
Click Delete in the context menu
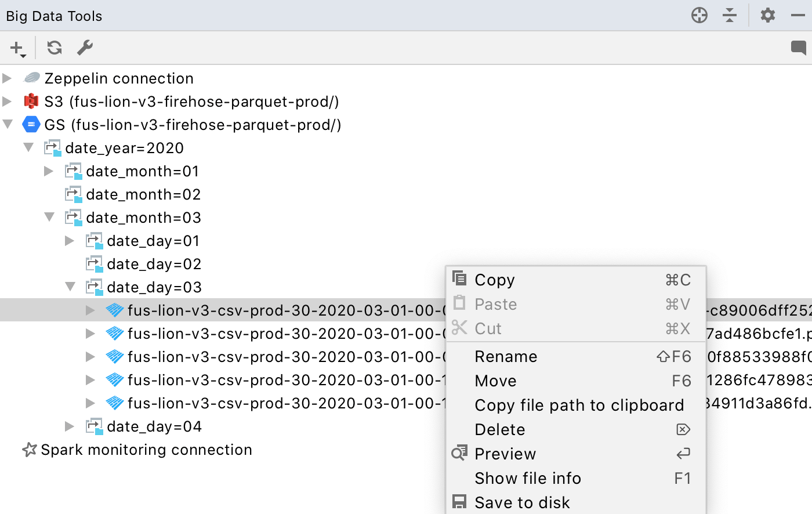500,429
